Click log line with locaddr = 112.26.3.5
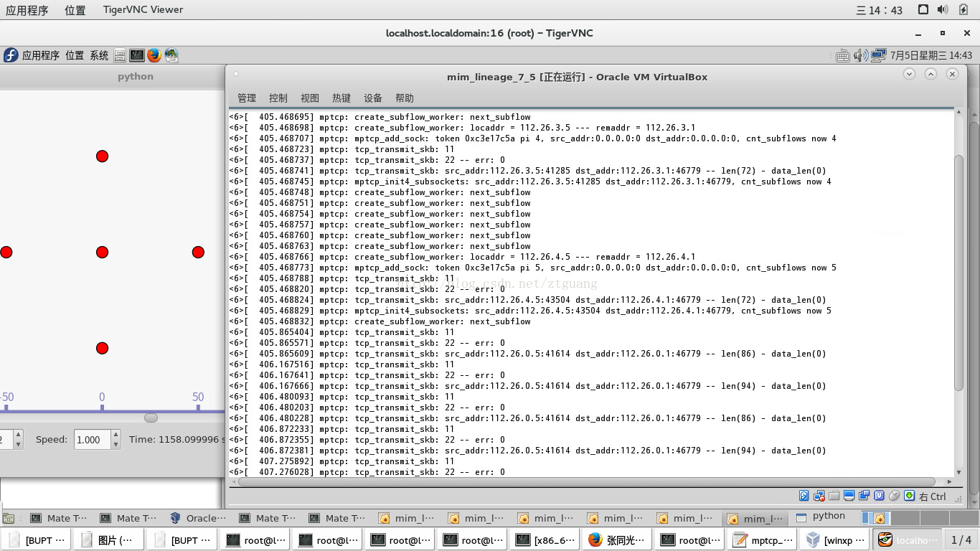 pyautogui.click(x=462, y=128)
